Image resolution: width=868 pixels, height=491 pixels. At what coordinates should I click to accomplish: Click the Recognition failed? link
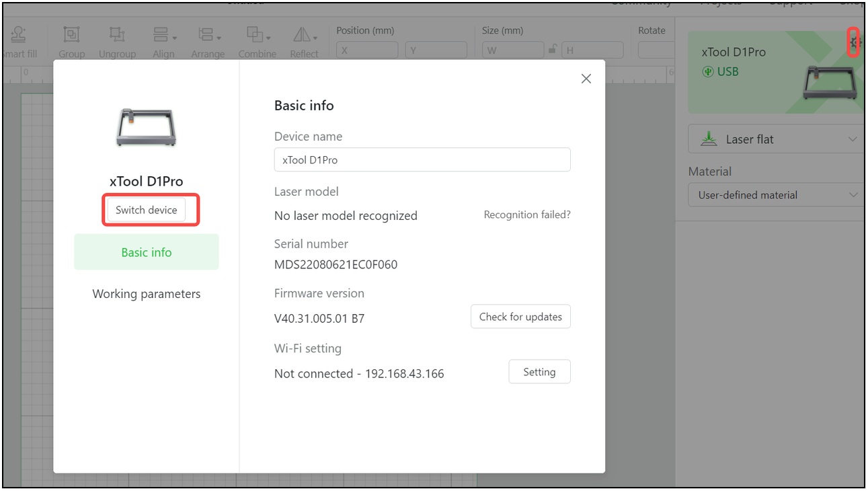[x=527, y=215]
